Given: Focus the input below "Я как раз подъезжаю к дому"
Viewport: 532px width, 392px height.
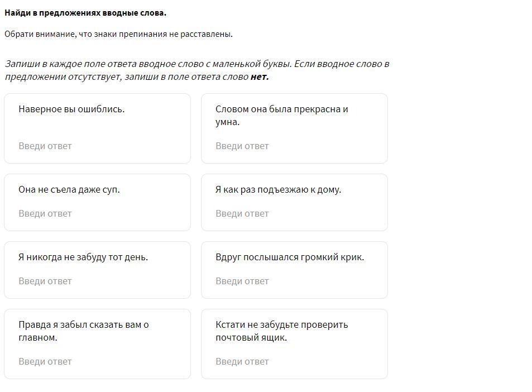Looking at the screenshot, I should (x=294, y=213).
